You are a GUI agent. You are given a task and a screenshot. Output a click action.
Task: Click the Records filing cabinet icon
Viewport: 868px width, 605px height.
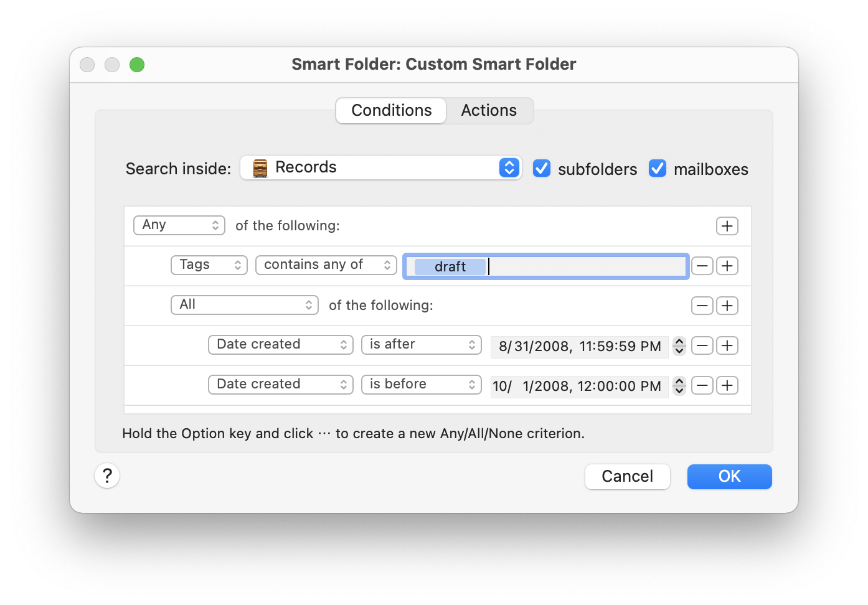(x=260, y=168)
